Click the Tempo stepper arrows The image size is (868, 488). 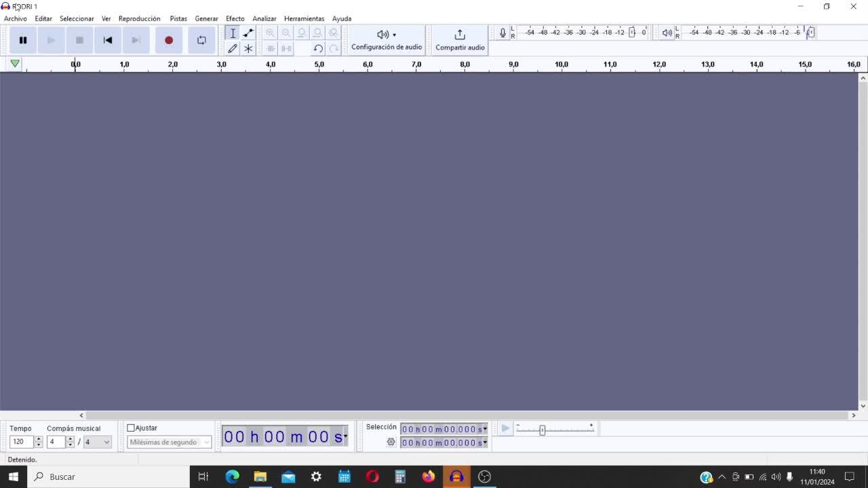pyautogui.click(x=39, y=442)
